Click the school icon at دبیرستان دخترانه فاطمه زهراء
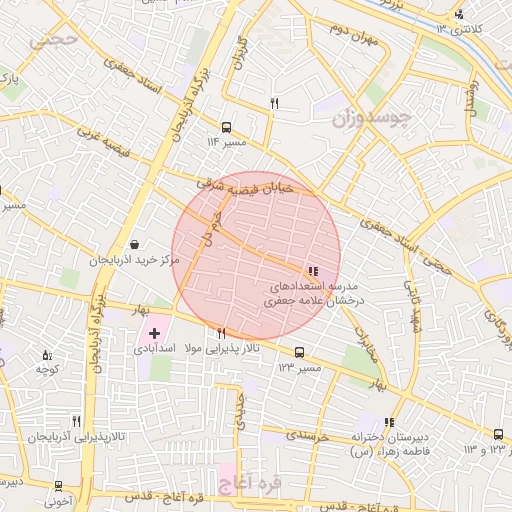 [389, 422]
